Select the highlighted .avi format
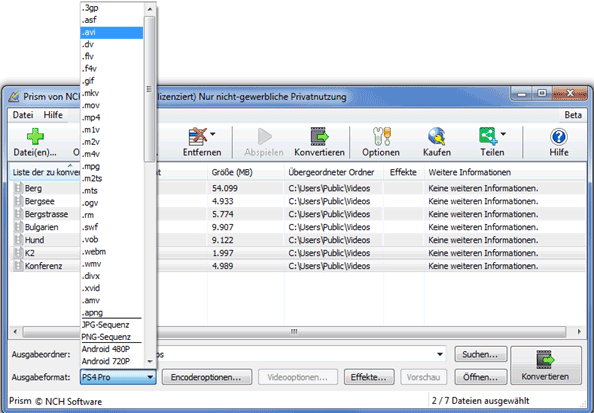Viewport: 594px width, 413px height. (x=112, y=32)
